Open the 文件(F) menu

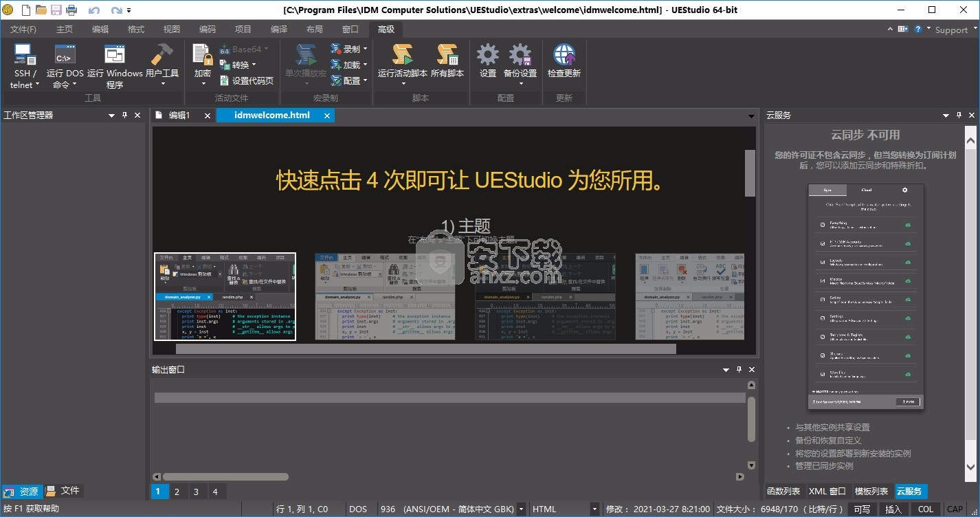(23, 30)
